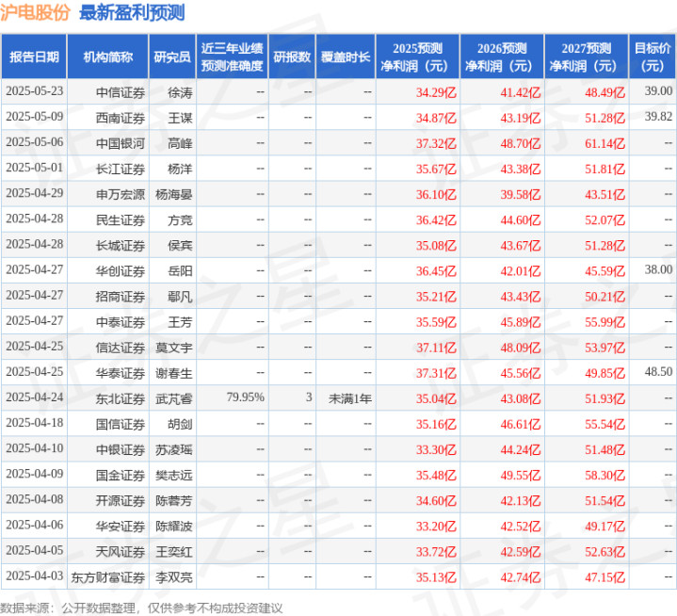Click the 39.58亿 2026 forecast value
This screenshot has width=677, height=616.
click(521, 194)
